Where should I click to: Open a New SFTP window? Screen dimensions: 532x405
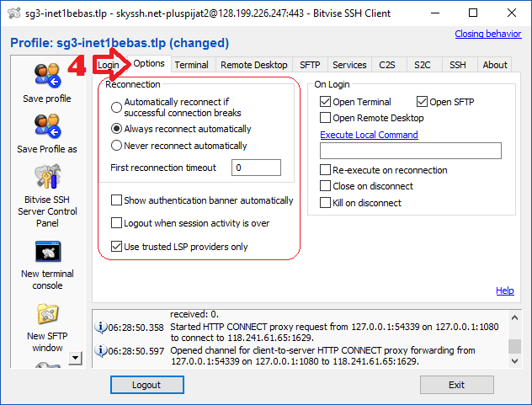[x=47, y=313]
